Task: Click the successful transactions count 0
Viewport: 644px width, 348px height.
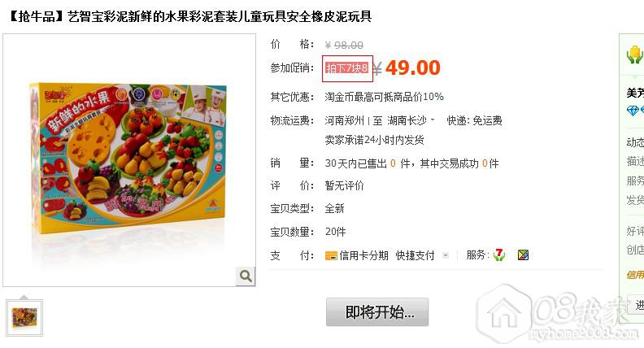Action: pos(485,163)
